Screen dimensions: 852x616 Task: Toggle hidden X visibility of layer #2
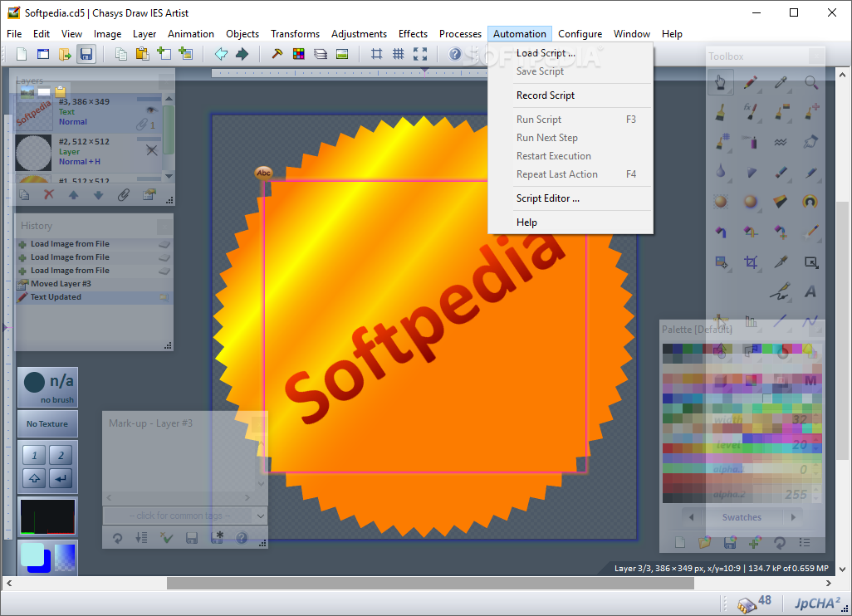(x=152, y=150)
